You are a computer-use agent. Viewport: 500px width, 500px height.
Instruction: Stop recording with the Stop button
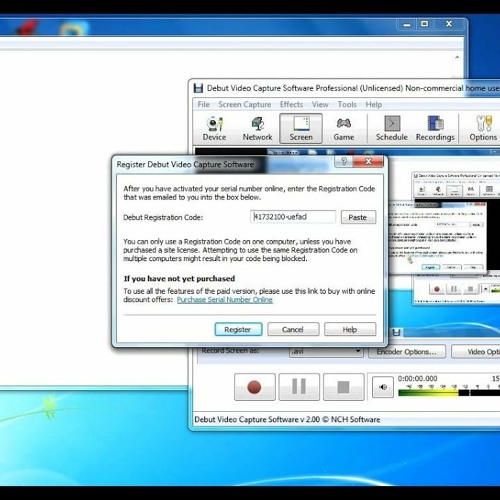point(343,387)
